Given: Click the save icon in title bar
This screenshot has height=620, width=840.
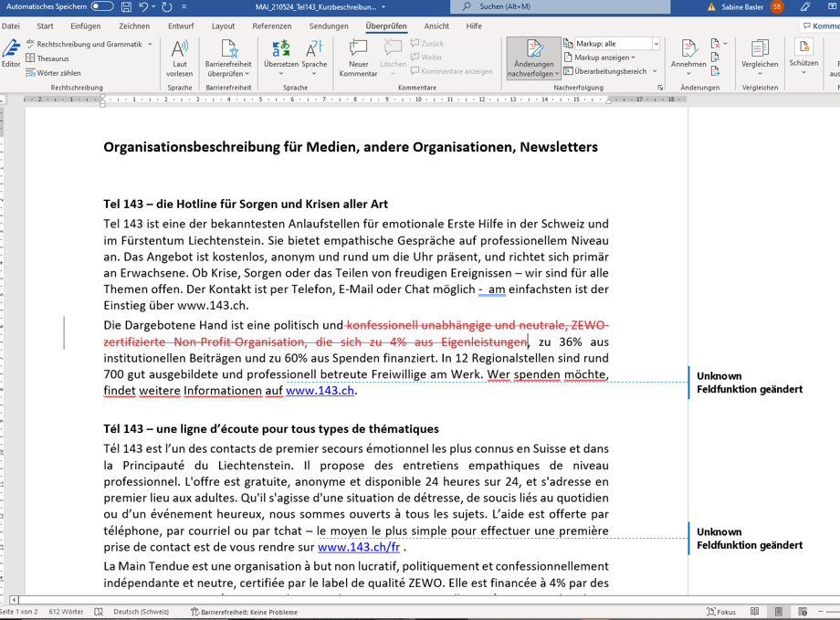Looking at the screenshot, I should click(124, 6).
